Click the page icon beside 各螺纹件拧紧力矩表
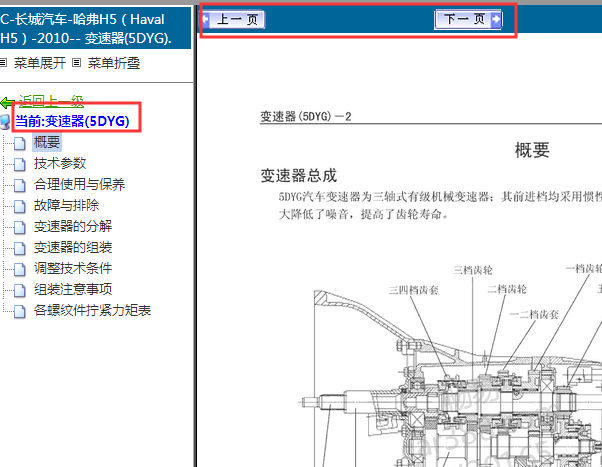 point(20,311)
